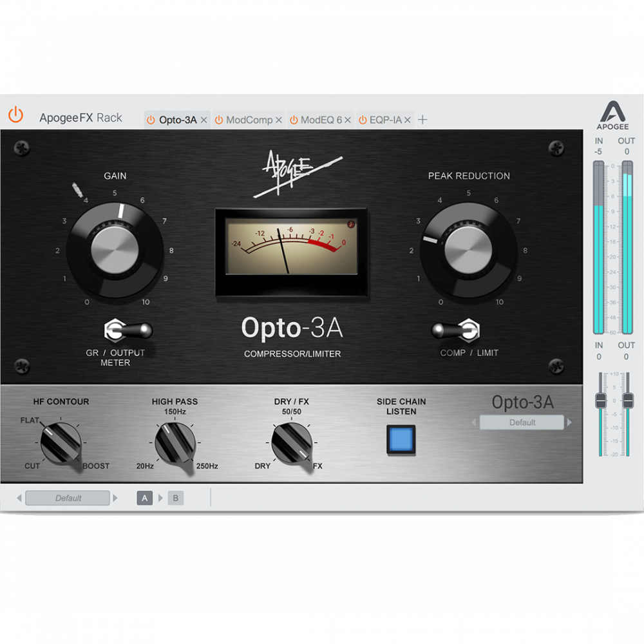Click the next-preset arrow beside bottom Default field

(x=115, y=497)
